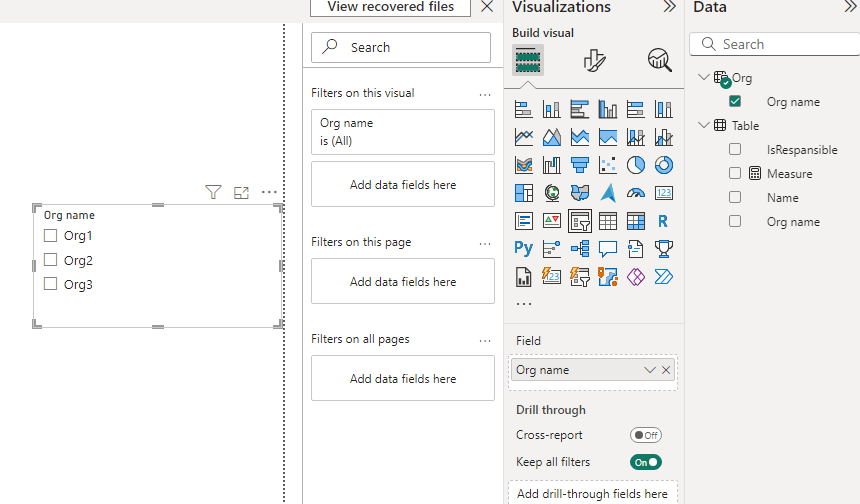Remove Org name from the Field well
The height and width of the screenshot is (504, 860).
666,370
